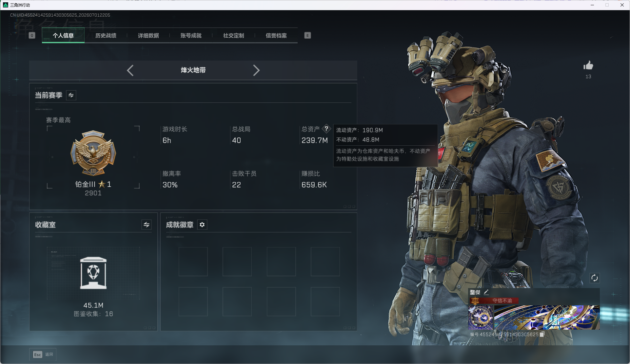
Task: Open the 信誉档案 tab
Action: click(x=276, y=35)
